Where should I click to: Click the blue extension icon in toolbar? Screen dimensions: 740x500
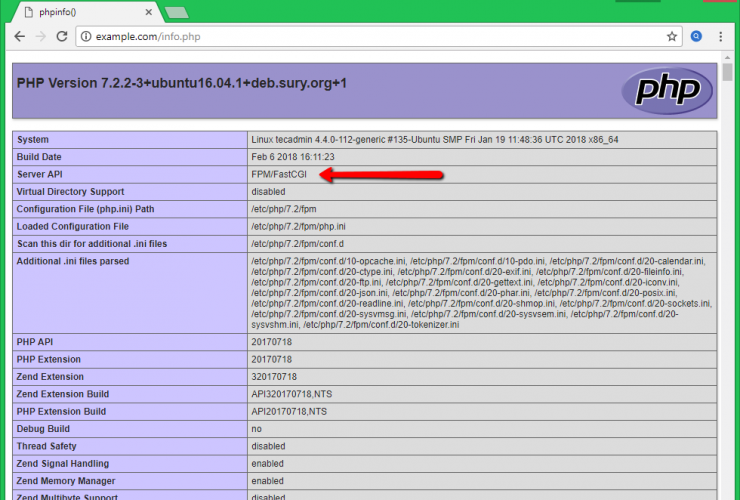[697, 36]
